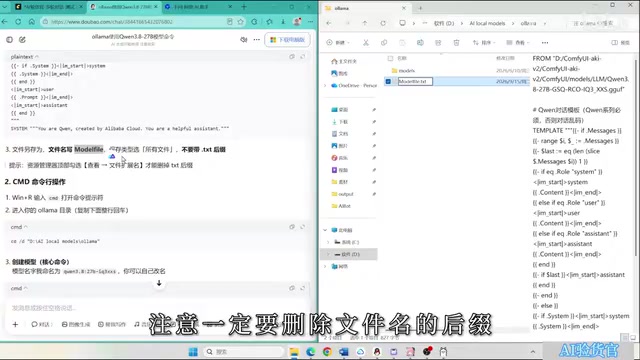
Task: Uncheck the Modelfile.txt checkbox
Action: [x=388, y=82]
